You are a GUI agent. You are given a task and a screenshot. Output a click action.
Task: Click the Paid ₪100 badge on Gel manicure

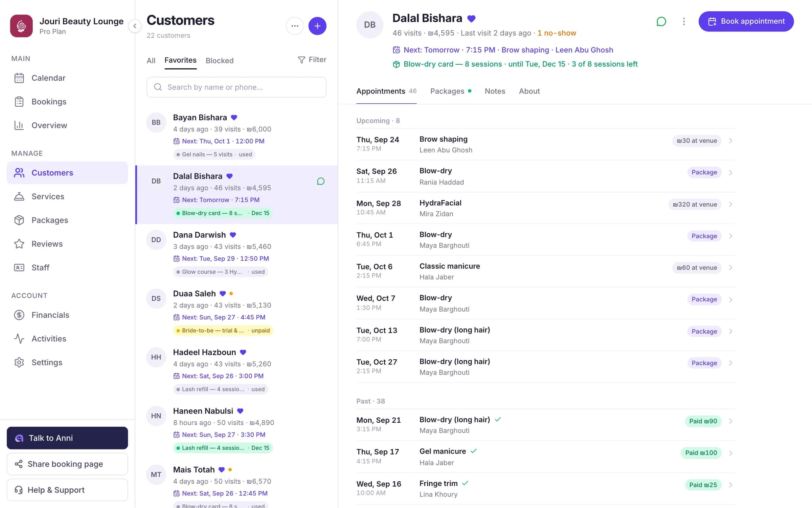[701, 453]
